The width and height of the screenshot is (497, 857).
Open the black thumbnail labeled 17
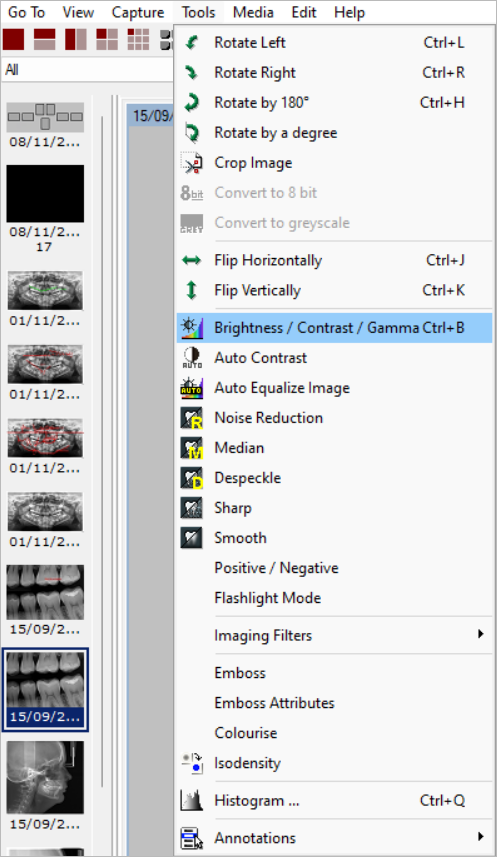coord(45,193)
